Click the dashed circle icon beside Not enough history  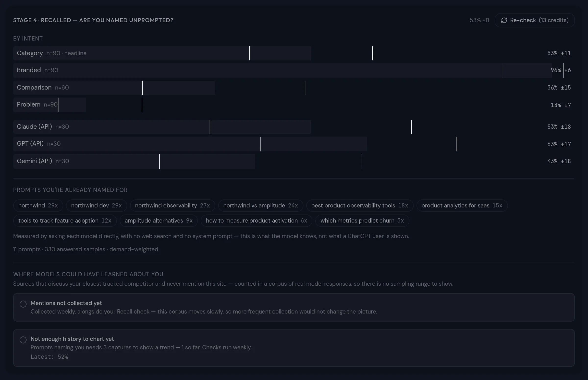click(x=23, y=340)
